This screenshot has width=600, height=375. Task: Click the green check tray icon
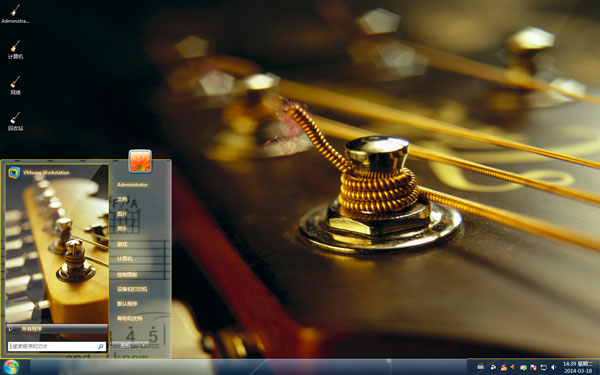click(523, 368)
